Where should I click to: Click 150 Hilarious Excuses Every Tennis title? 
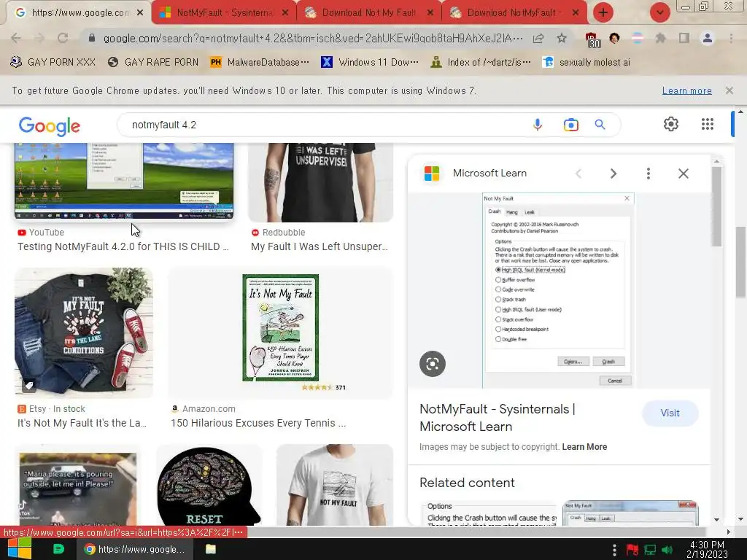pos(258,423)
